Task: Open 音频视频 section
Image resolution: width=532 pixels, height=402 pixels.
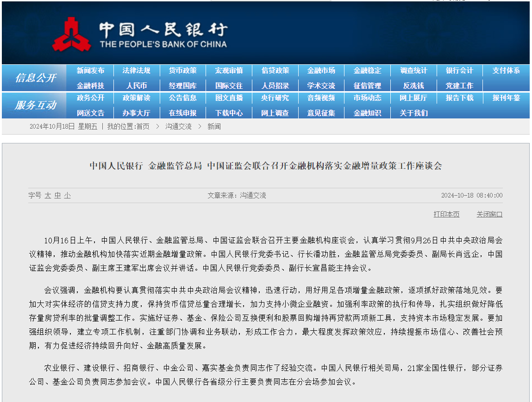Action: pyautogui.click(x=321, y=98)
